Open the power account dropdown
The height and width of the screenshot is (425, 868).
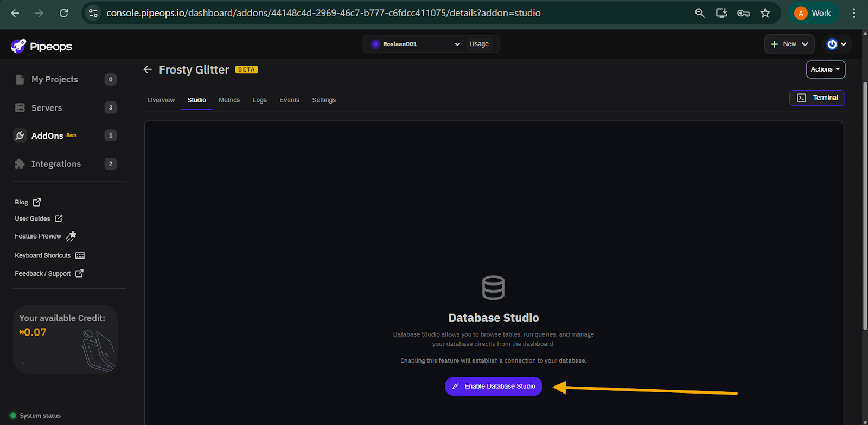[x=836, y=44]
